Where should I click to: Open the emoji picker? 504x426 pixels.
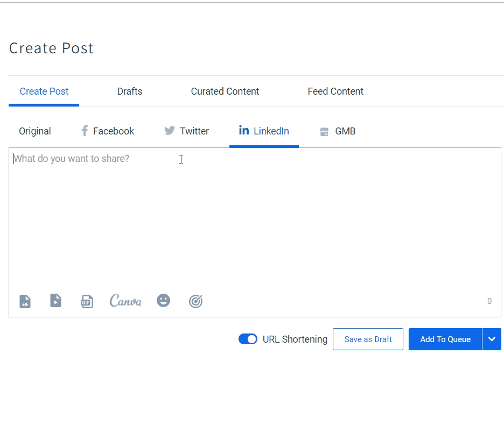[163, 301]
